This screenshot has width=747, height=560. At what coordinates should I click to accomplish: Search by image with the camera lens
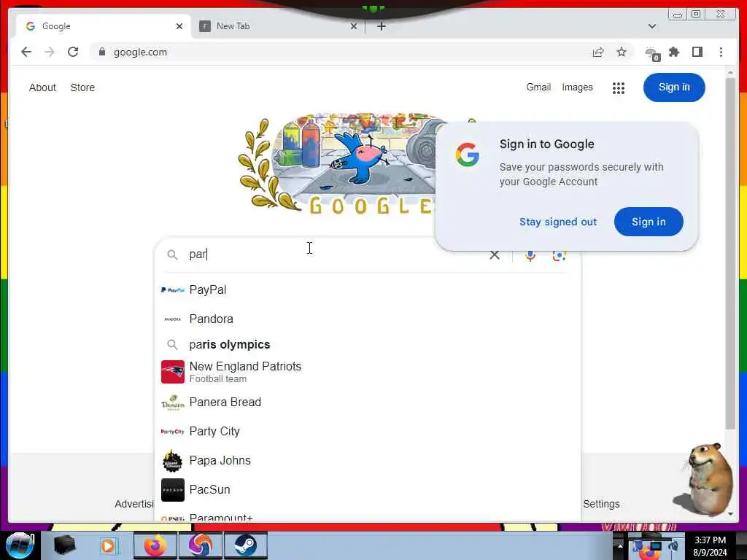(x=559, y=255)
